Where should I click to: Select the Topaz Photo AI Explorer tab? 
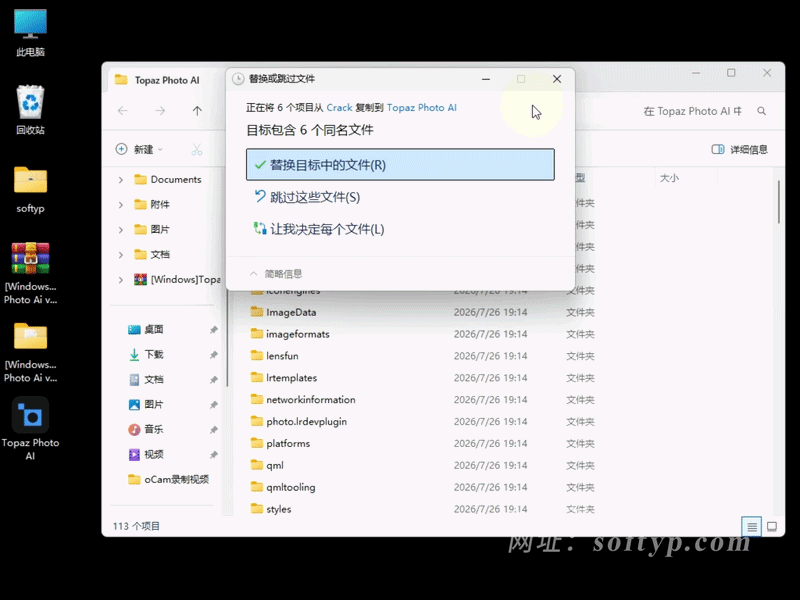coord(165,80)
